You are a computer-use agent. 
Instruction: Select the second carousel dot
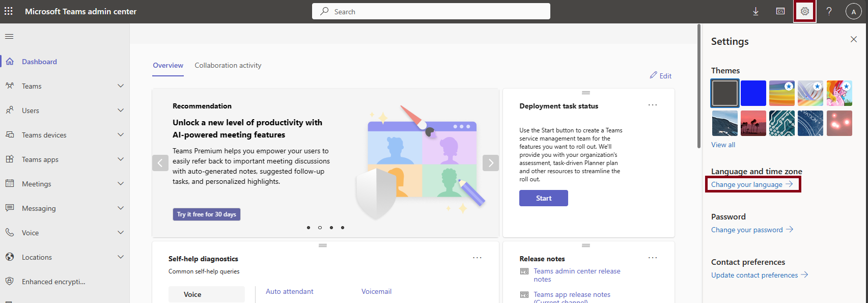pyautogui.click(x=320, y=228)
